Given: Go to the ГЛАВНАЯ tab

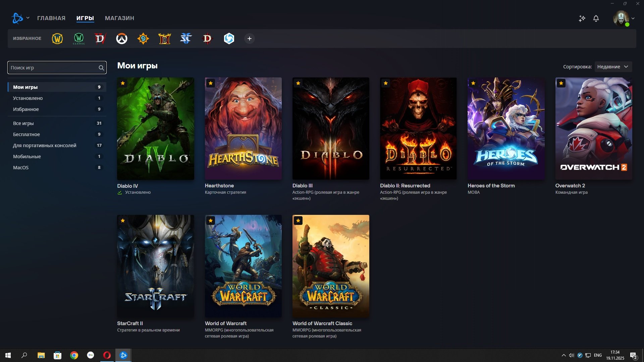Looking at the screenshot, I should (51, 18).
